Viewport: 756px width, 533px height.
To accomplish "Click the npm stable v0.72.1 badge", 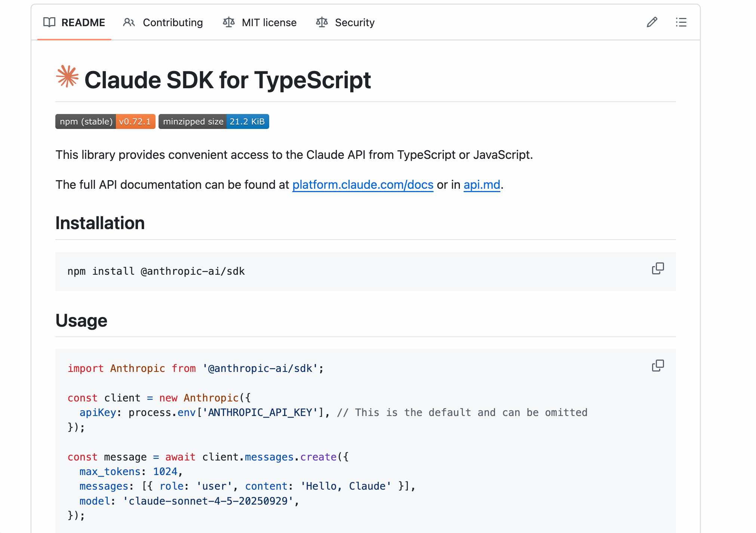I will [105, 121].
